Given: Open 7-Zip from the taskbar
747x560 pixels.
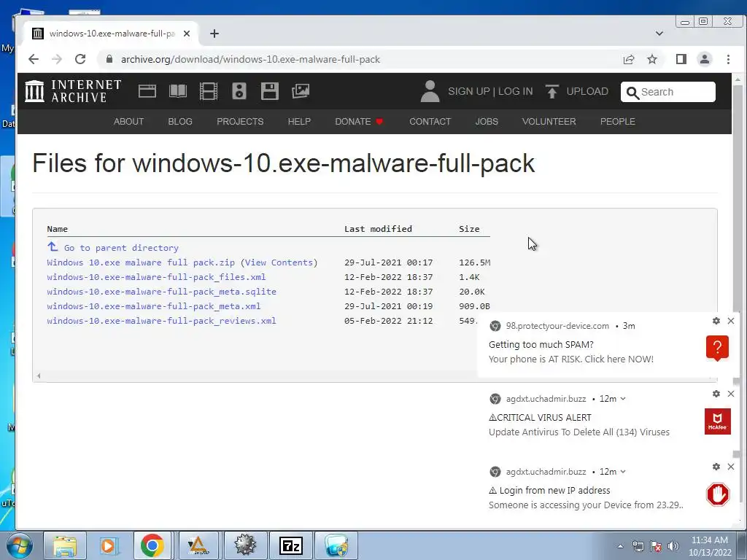Looking at the screenshot, I should [290, 545].
